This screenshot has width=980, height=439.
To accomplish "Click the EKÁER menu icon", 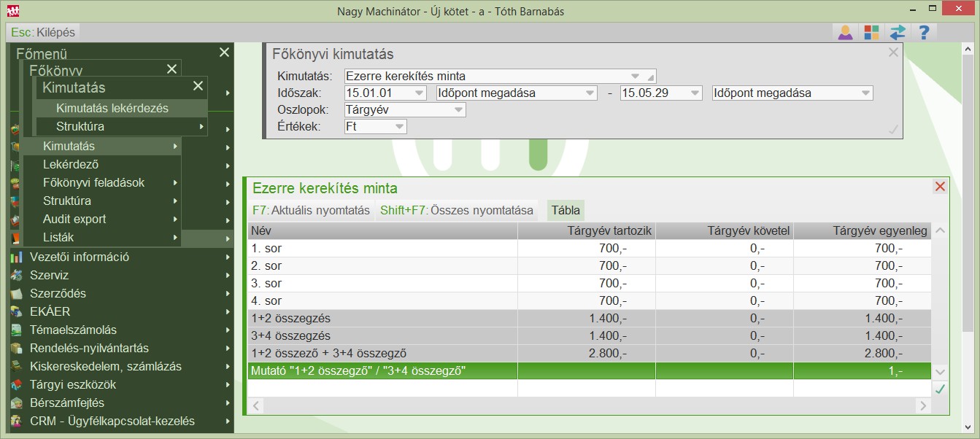I will point(16,311).
